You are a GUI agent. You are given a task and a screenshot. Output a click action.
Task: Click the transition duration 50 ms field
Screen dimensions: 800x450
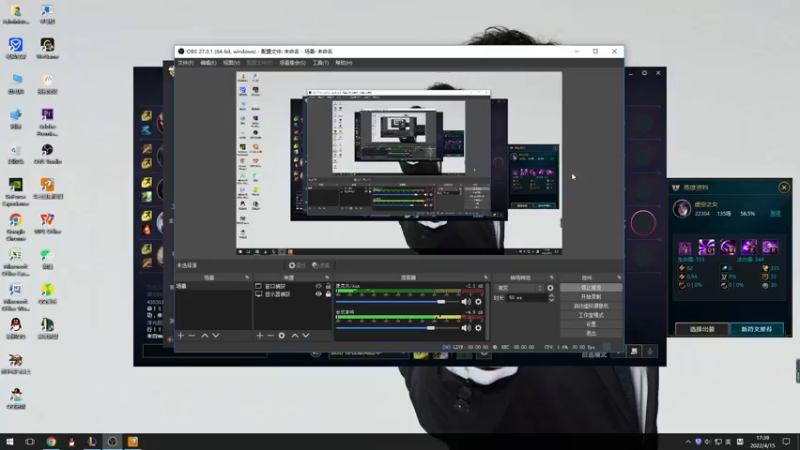pos(527,298)
